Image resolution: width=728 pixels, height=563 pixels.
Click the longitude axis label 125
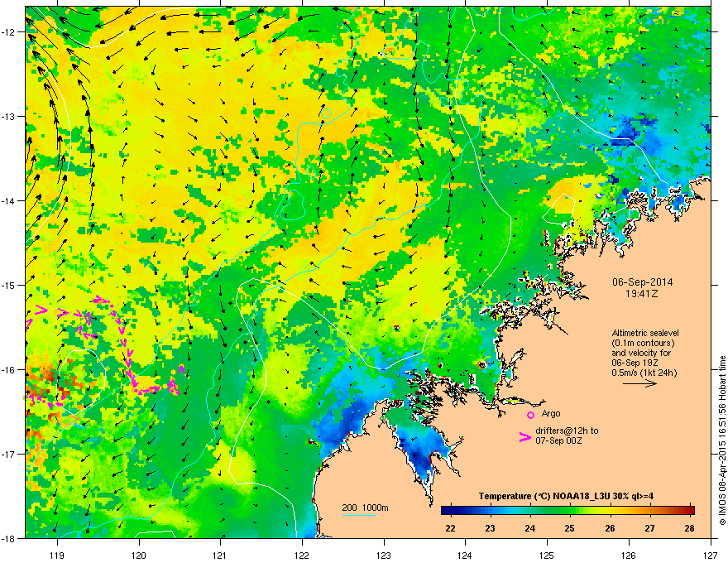pyautogui.click(x=547, y=555)
